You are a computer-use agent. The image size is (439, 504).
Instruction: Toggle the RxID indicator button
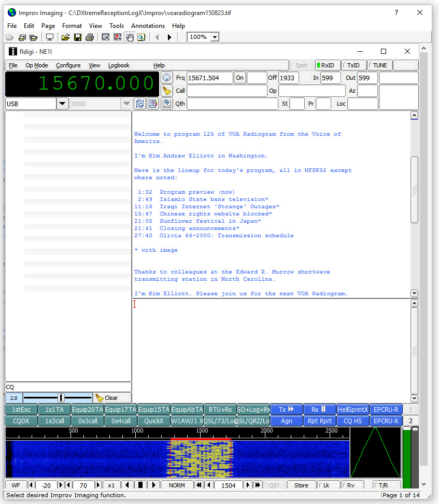328,65
